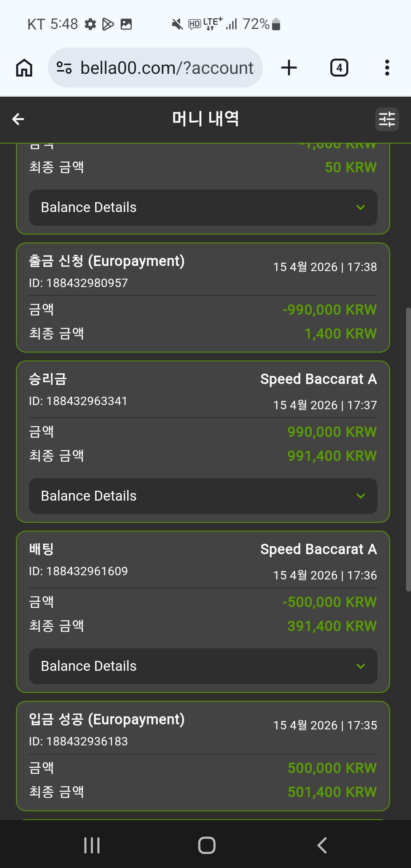Tap the settings gear in the status bar
411x868 pixels.
click(x=90, y=24)
